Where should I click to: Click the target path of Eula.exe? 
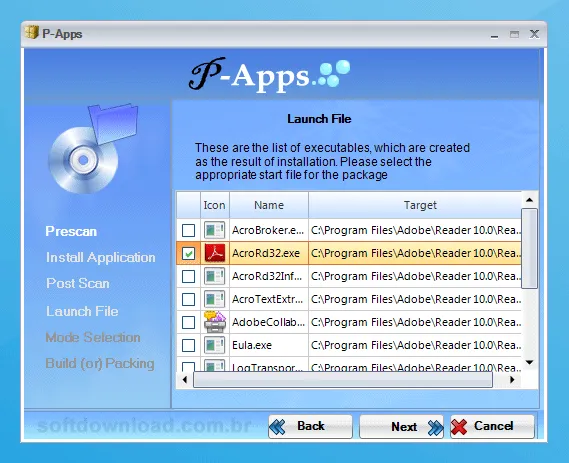pos(415,345)
